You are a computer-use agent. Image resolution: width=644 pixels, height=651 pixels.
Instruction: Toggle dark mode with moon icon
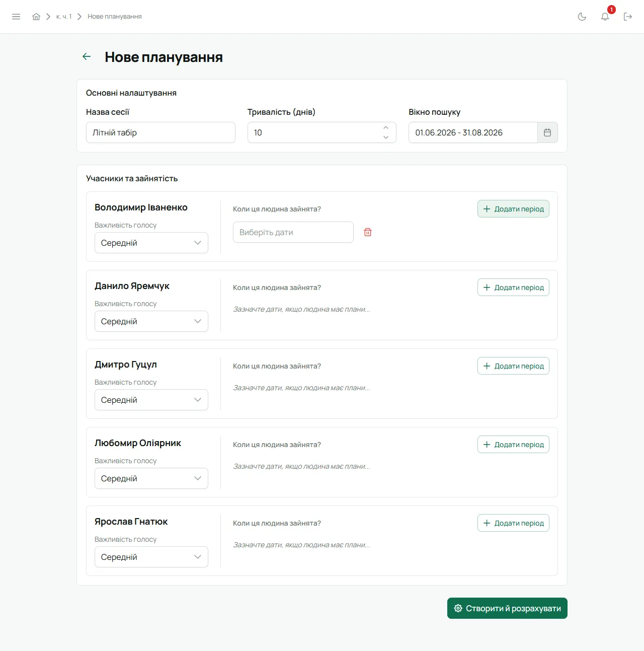pyautogui.click(x=582, y=17)
